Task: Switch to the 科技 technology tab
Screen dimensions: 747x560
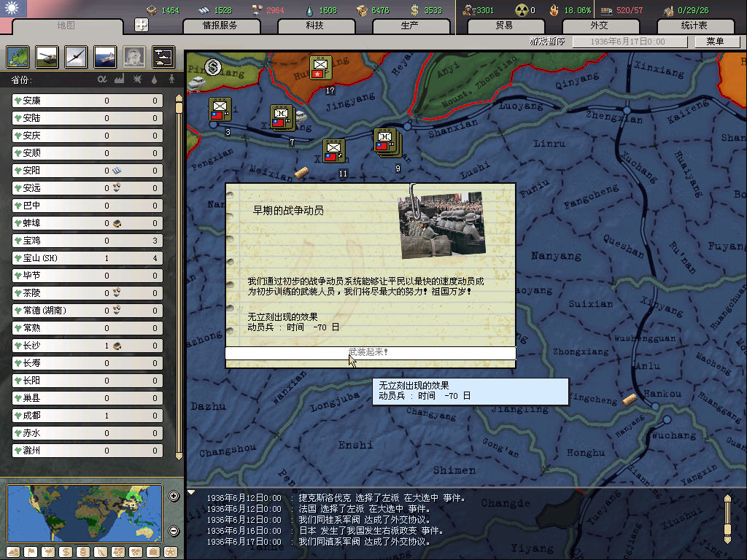Action: pyautogui.click(x=314, y=26)
